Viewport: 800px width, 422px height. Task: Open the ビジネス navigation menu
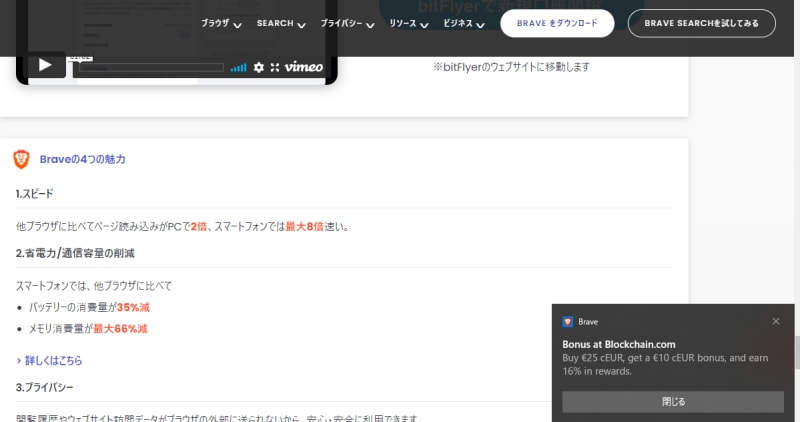point(464,24)
